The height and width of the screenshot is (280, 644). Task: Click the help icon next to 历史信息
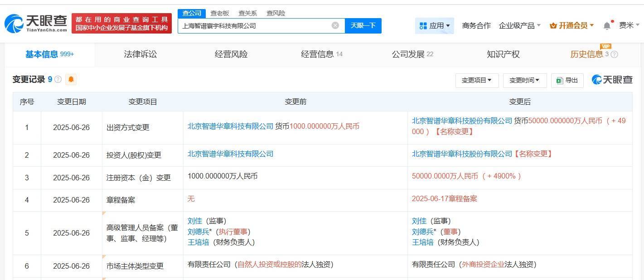614,54
